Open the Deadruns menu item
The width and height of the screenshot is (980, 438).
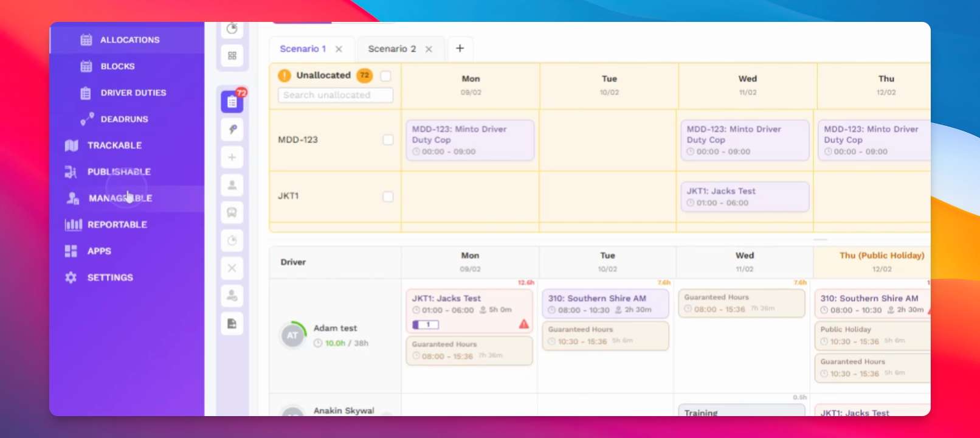125,119
